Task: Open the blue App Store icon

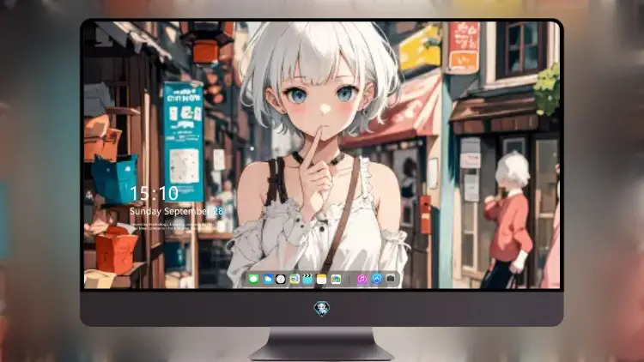Action: tap(377, 279)
